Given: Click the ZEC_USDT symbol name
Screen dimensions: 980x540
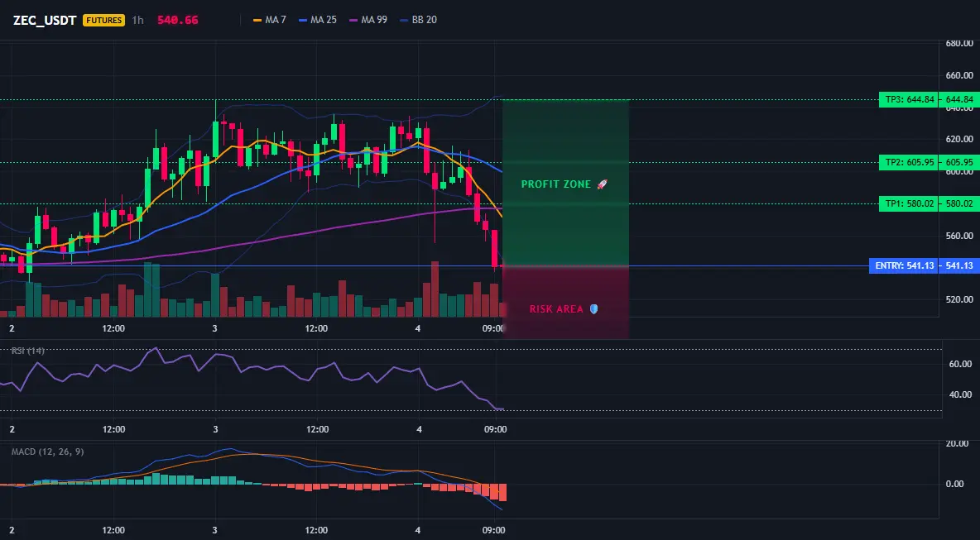Looking at the screenshot, I should (45, 20).
